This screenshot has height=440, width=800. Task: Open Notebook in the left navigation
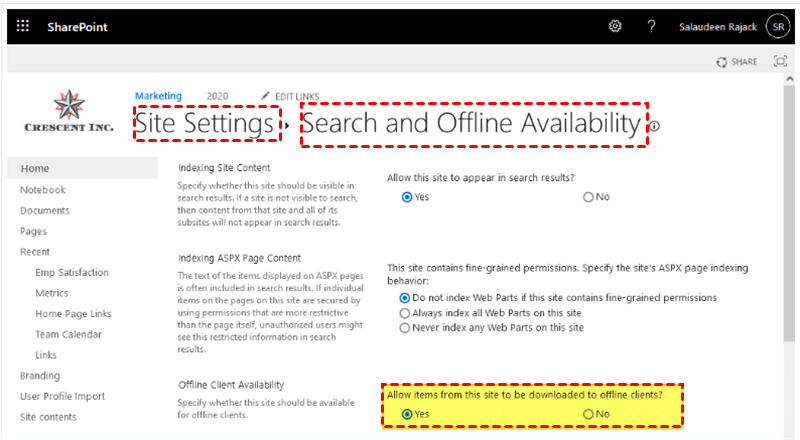(x=43, y=190)
